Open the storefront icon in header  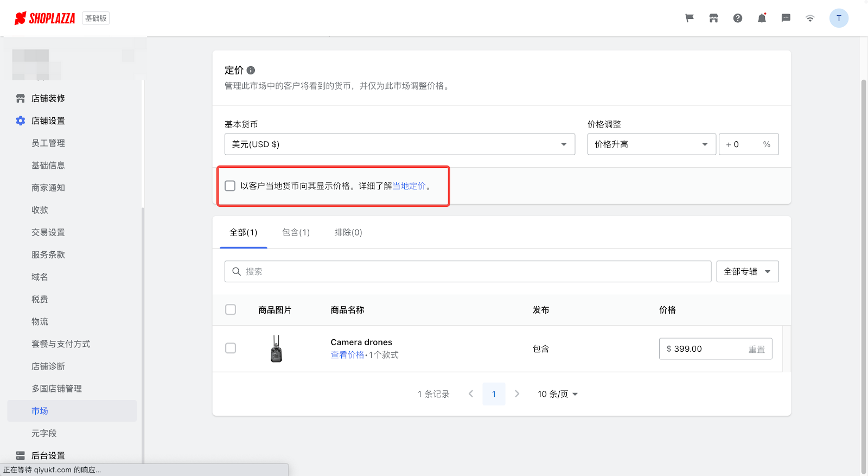[x=713, y=18]
